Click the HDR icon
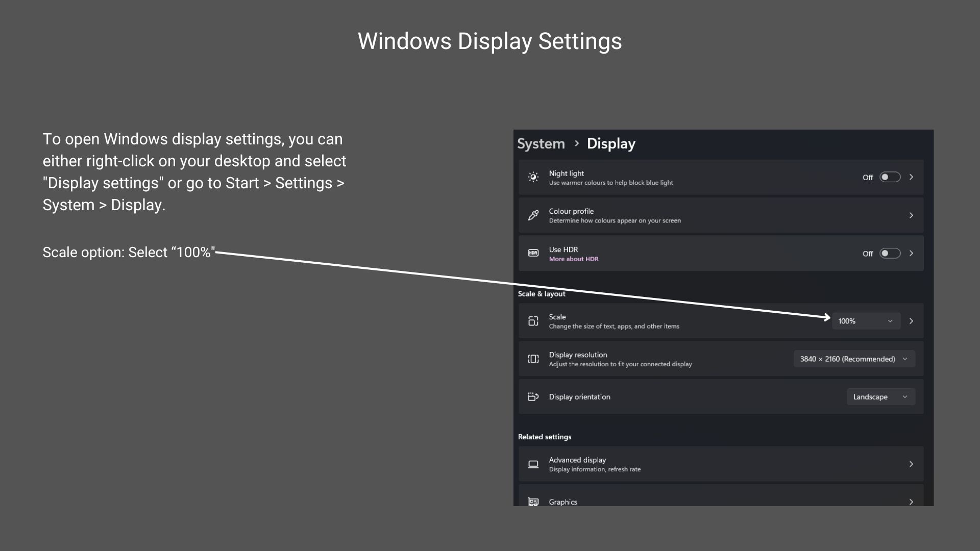The width and height of the screenshot is (980, 551). coord(533,253)
